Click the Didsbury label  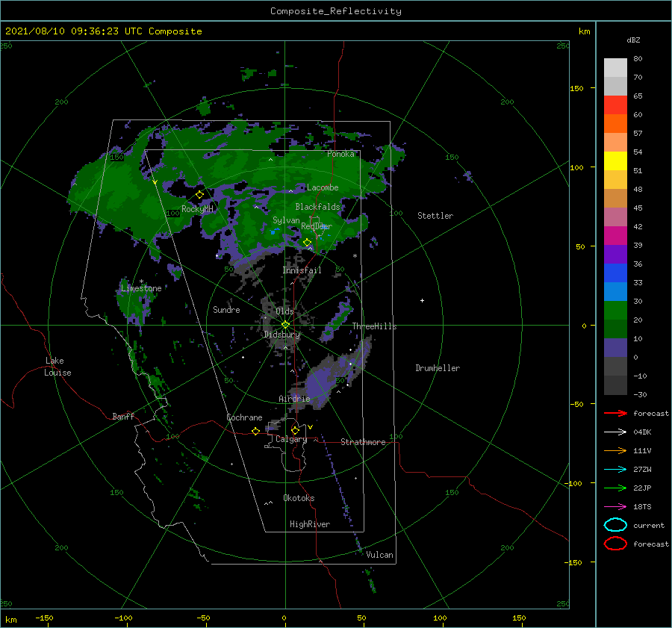pos(282,335)
